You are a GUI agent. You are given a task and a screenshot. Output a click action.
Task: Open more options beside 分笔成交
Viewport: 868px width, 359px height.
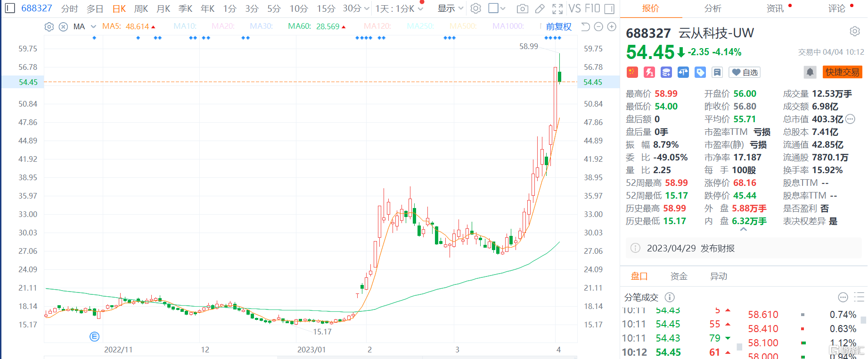(x=843, y=297)
